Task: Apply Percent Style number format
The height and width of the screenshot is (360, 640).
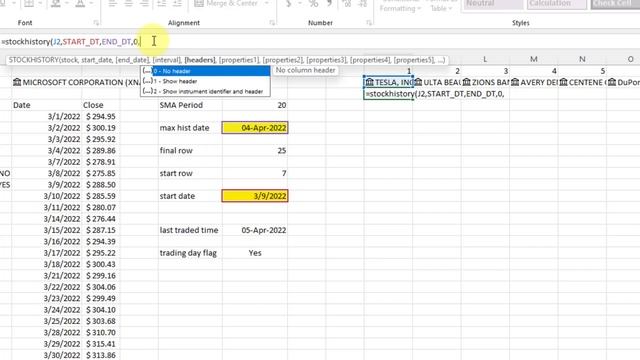Action: click(x=313, y=4)
